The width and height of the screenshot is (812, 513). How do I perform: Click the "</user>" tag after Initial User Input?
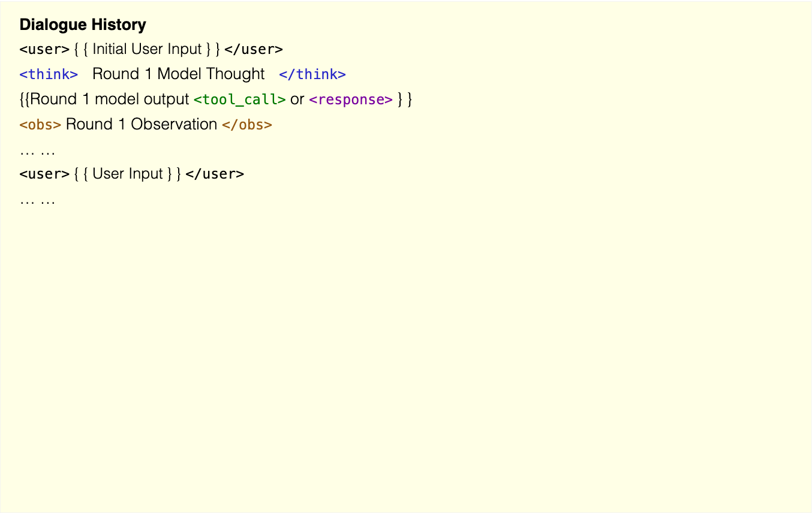point(254,49)
